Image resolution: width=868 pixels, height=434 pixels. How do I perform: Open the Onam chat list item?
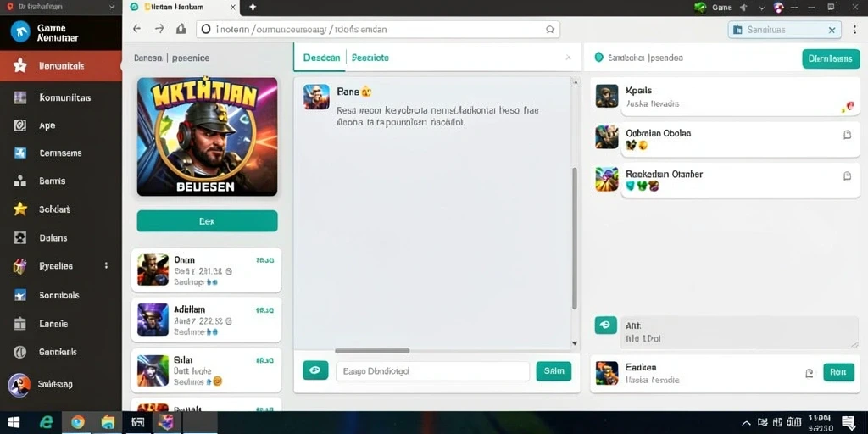coord(206,270)
